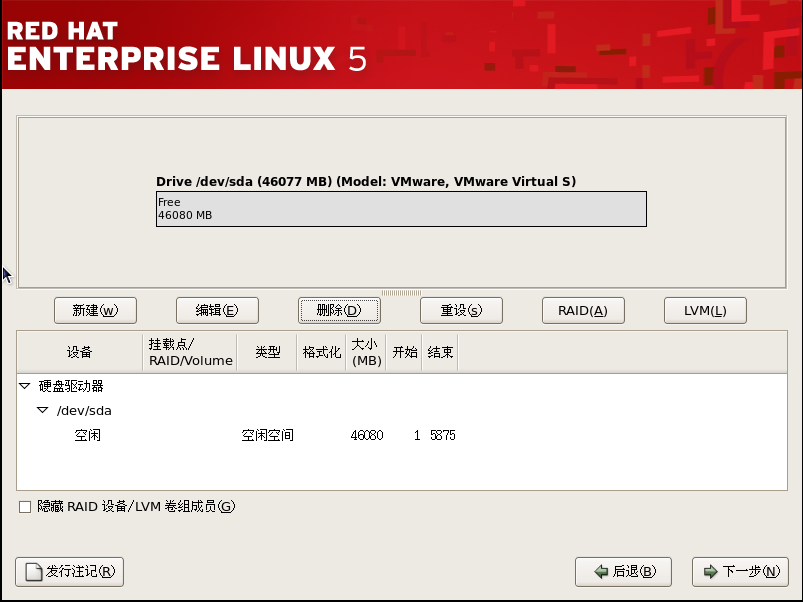Open release notes via 发行注记(R) button
803x602 pixels.
click(x=70, y=571)
